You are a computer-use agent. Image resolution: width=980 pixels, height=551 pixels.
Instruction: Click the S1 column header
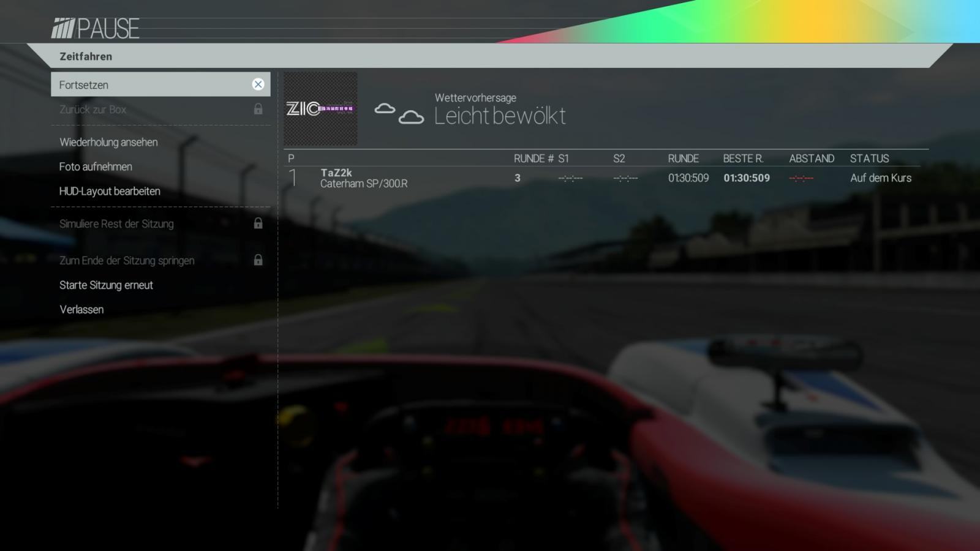pos(563,159)
